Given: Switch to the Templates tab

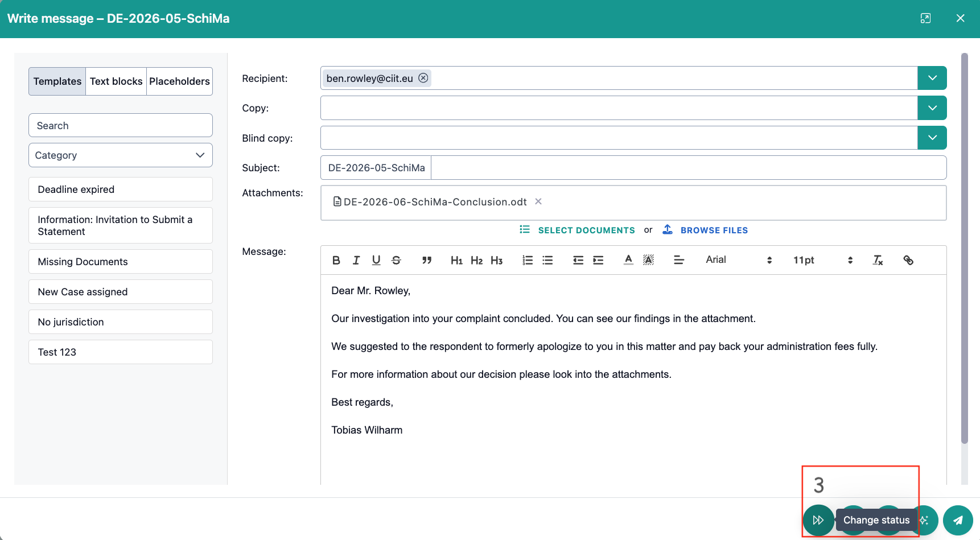Looking at the screenshot, I should pyautogui.click(x=57, y=81).
